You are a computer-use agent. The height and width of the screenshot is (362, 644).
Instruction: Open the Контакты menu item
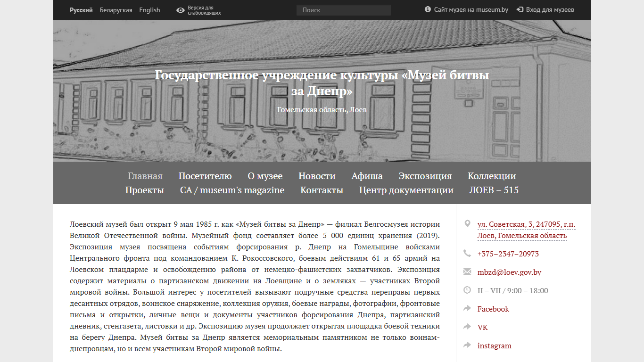tap(322, 190)
